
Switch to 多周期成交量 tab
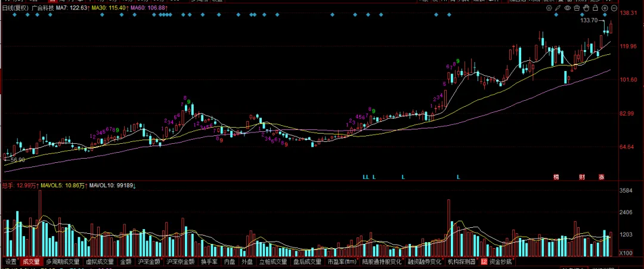click(63, 262)
